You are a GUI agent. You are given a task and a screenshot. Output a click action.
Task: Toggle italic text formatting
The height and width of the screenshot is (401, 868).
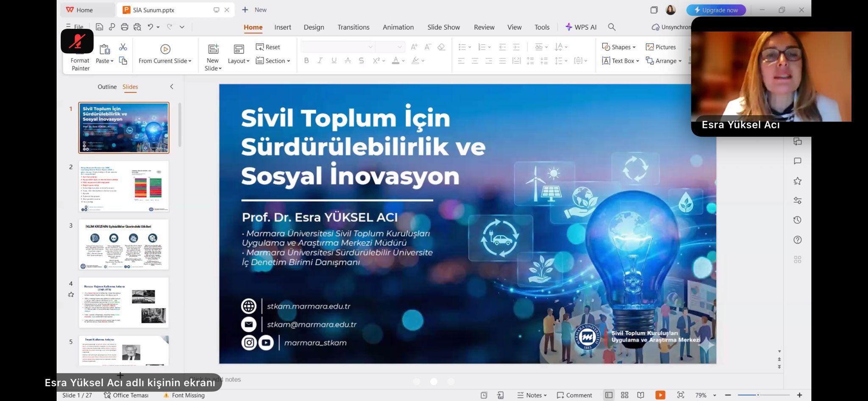tap(320, 61)
